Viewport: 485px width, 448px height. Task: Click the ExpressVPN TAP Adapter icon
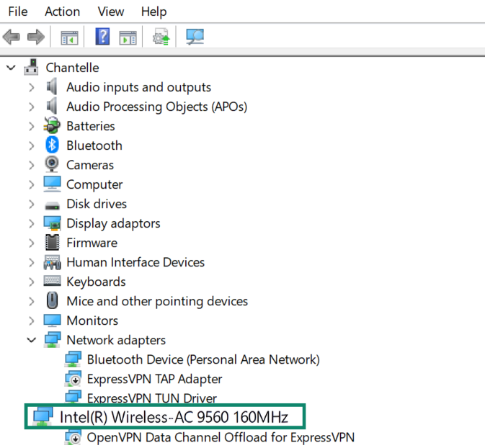[73, 379]
